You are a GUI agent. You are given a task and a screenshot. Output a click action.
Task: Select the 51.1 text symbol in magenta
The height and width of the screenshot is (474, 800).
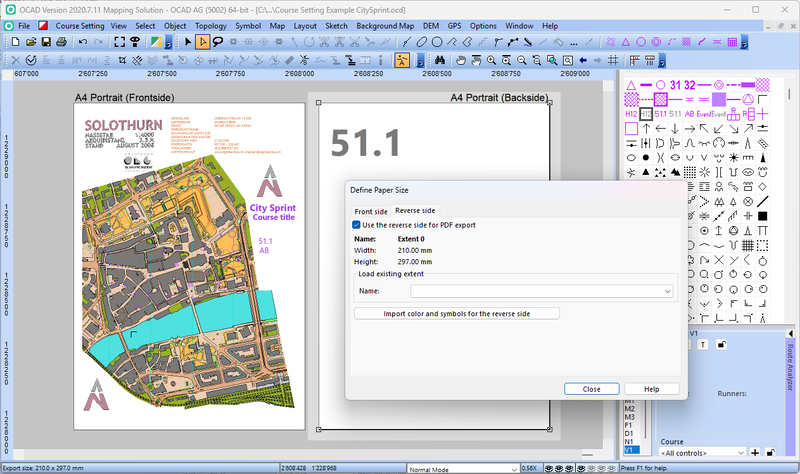pos(660,114)
